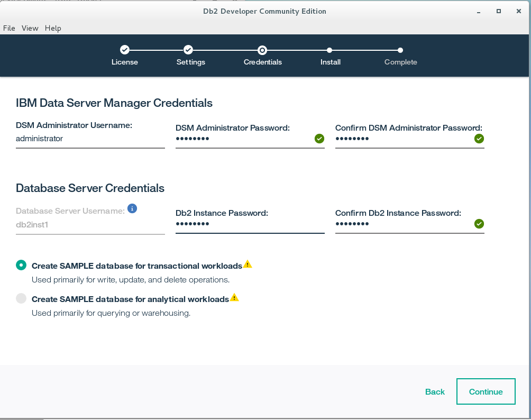This screenshot has height=420, width=531.
Task: Go to the Settings step label
Action: pos(190,62)
